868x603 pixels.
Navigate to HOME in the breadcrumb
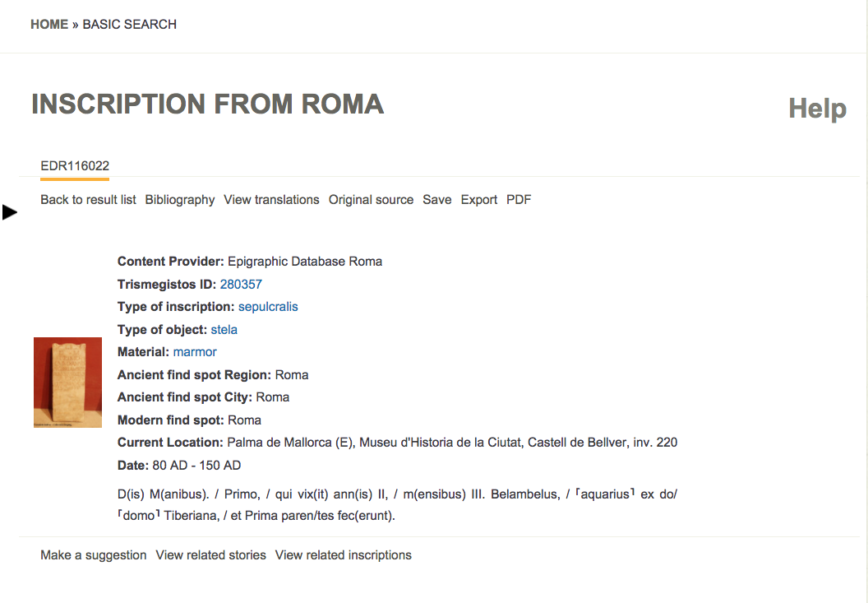[49, 24]
